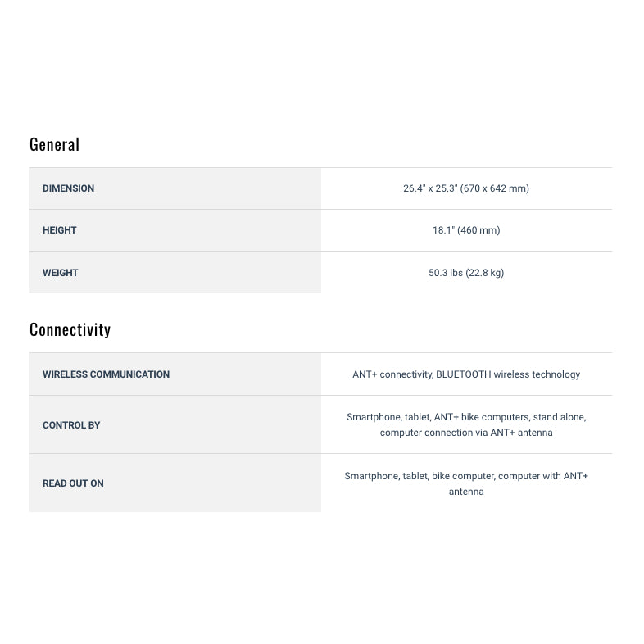Select the HEIGHT row label
Image resolution: width=644 pixels, height=644 pixels.
coord(59,230)
